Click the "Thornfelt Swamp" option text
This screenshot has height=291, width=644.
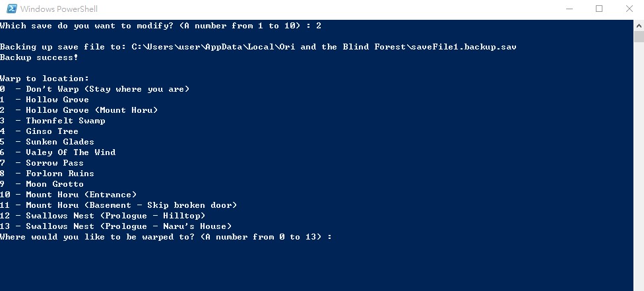[65, 121]
